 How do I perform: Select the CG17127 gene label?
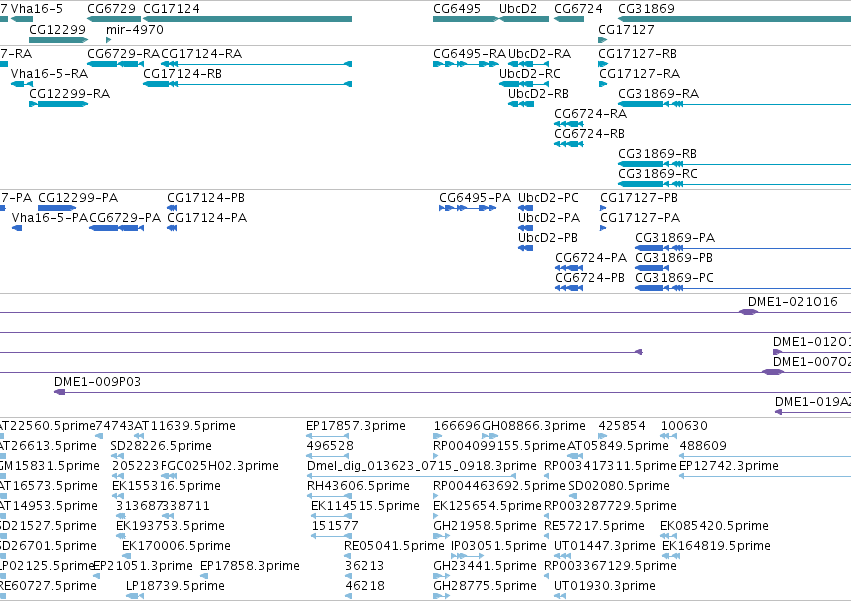point(626,29)
